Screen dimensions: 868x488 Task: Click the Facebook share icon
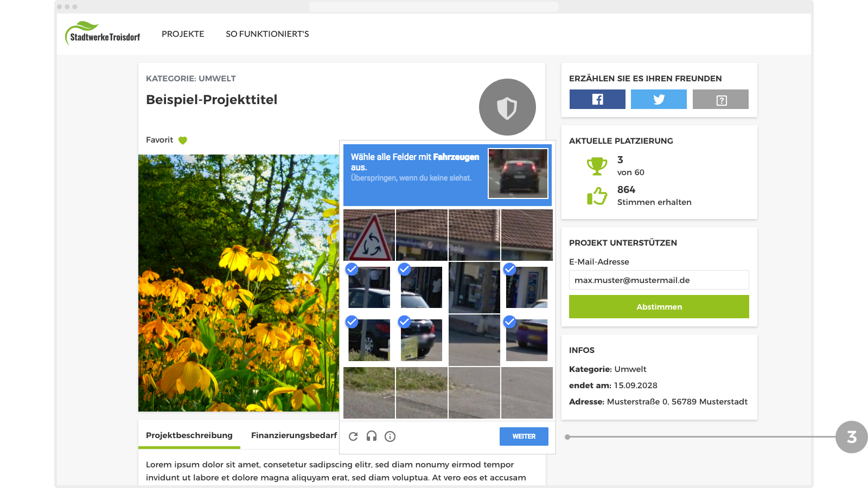point(597,99)
